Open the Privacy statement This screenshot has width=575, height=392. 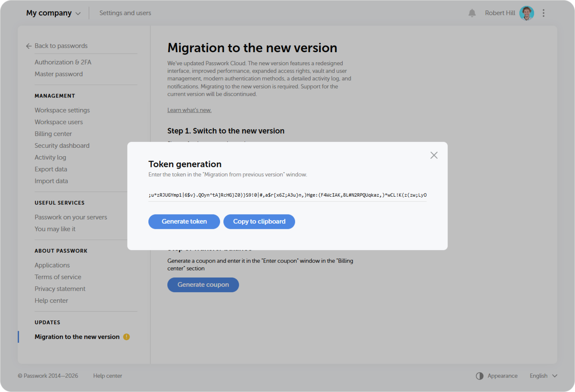(60, 288)
